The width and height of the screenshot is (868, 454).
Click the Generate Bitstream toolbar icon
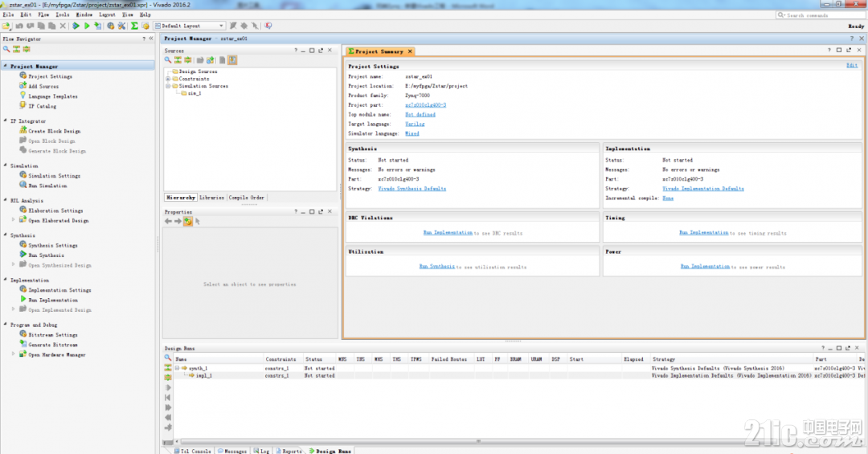[98, 26]
